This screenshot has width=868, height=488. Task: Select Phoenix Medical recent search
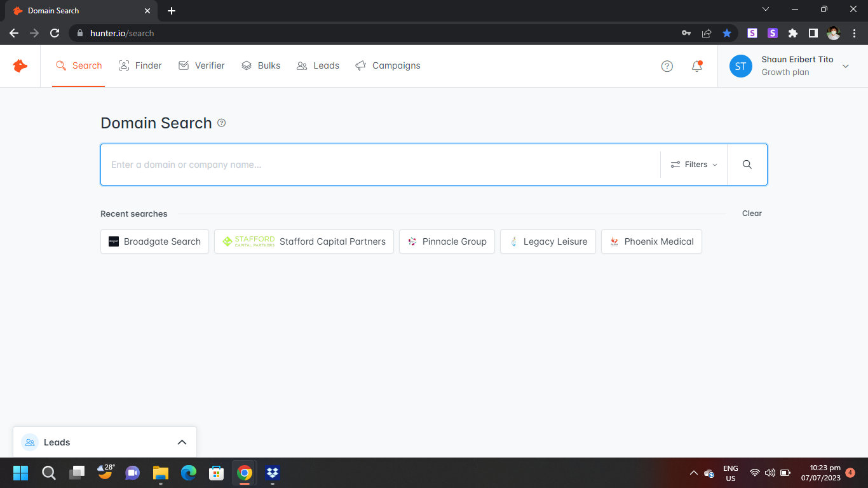(x=651, y=241)
